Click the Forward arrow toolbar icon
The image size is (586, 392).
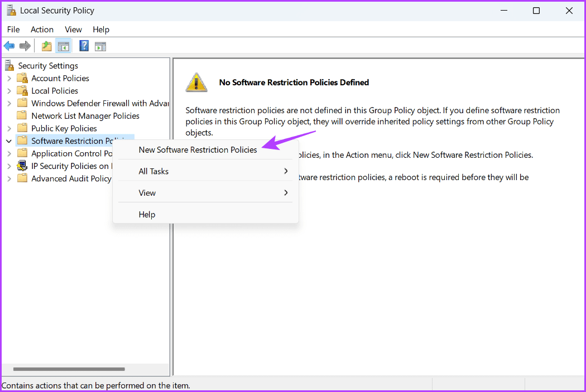point(25,46)
